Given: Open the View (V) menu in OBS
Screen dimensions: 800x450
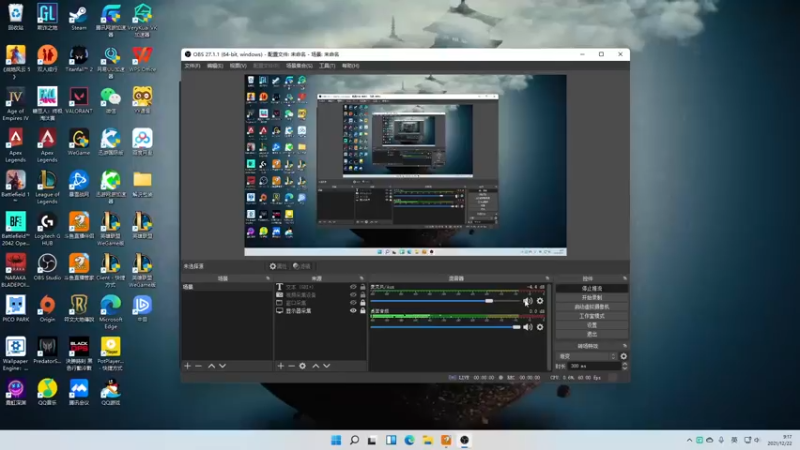Looking at the screenshot, I should (238, 66).
